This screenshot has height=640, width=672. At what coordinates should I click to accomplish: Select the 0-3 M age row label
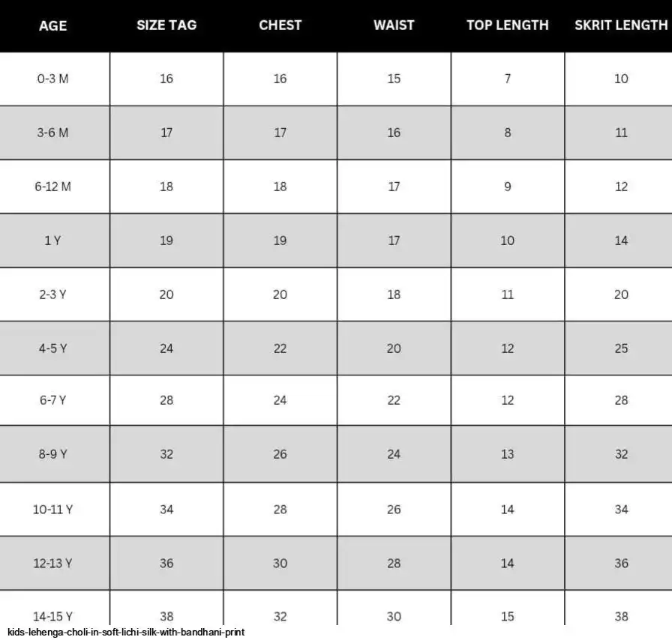[52, 79]
